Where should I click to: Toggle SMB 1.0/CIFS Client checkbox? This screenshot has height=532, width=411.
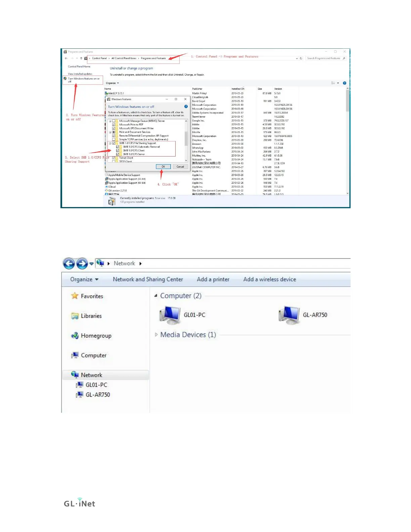pyautogui.click(x=118, y=150)
